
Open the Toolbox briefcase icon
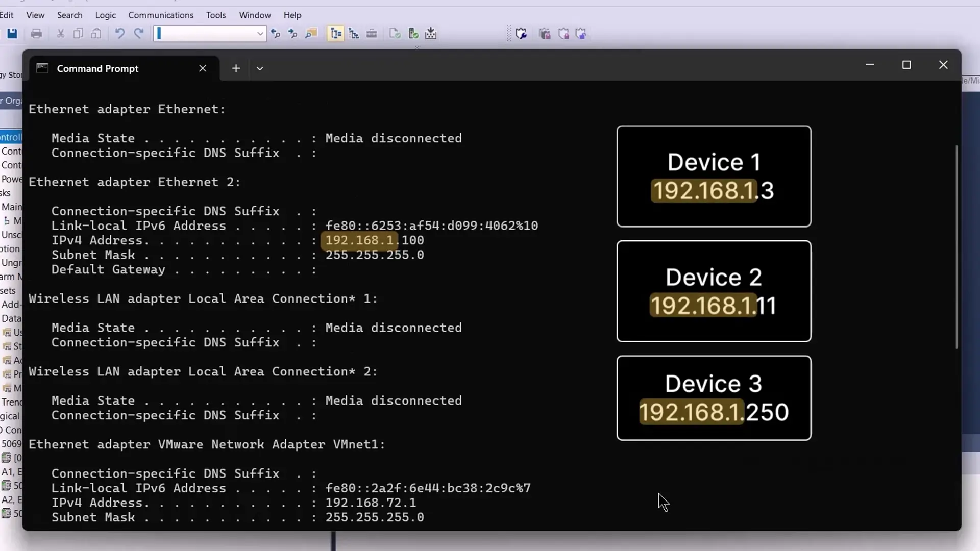coord(372,34)
